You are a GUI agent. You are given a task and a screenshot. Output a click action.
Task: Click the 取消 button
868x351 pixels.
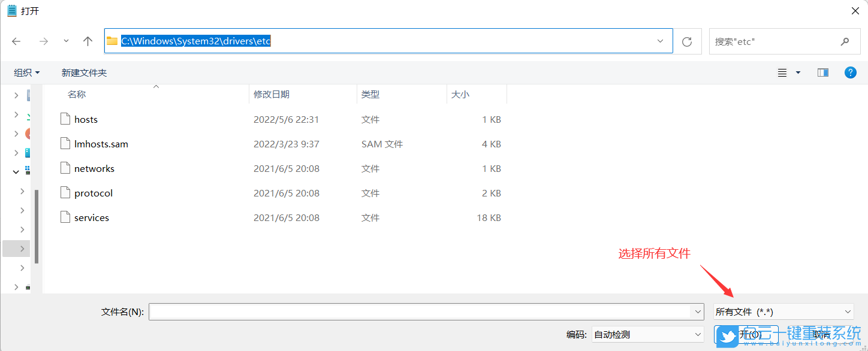(821, 334)
